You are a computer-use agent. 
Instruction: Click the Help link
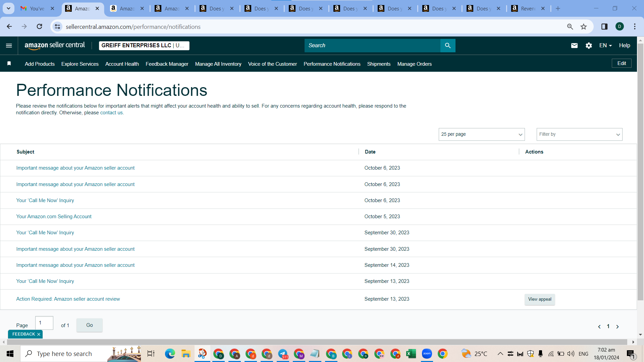click(x=625, y=46)
